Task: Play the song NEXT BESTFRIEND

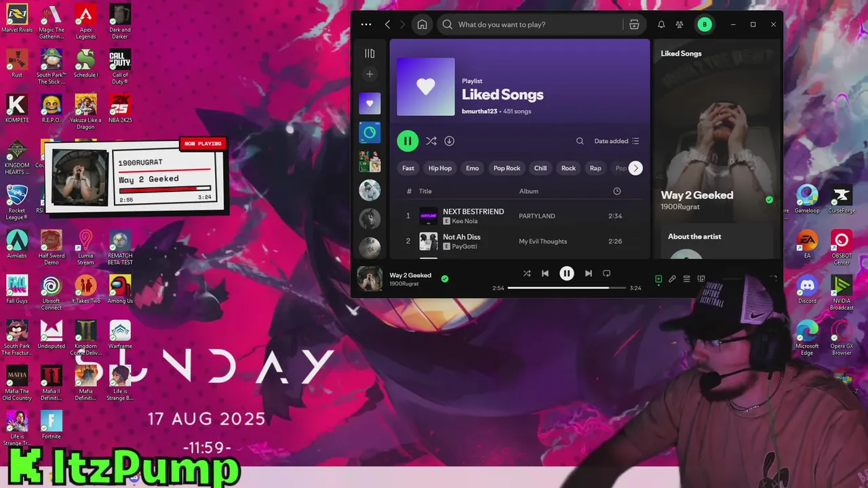Action: pyautogui.click(x=473, y=211)
